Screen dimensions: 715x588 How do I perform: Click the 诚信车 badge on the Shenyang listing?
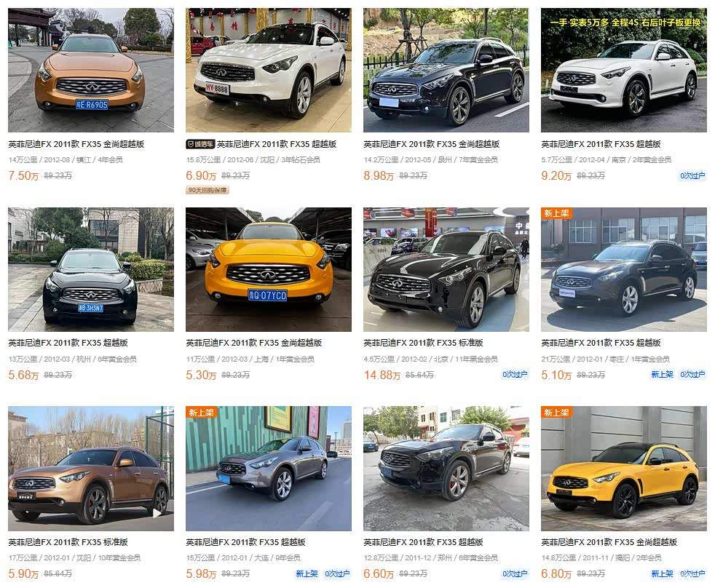[200, 144]
